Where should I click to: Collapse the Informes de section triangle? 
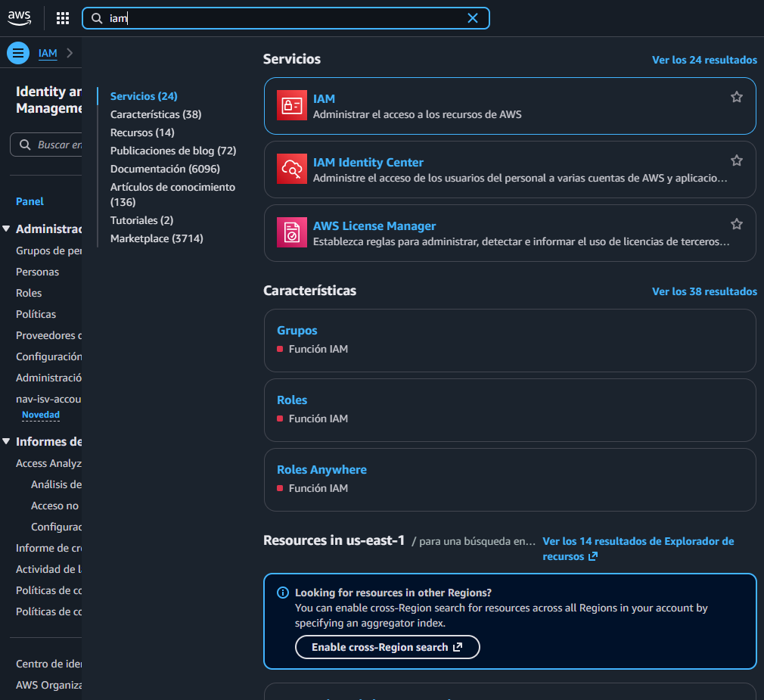pos(7,442)
